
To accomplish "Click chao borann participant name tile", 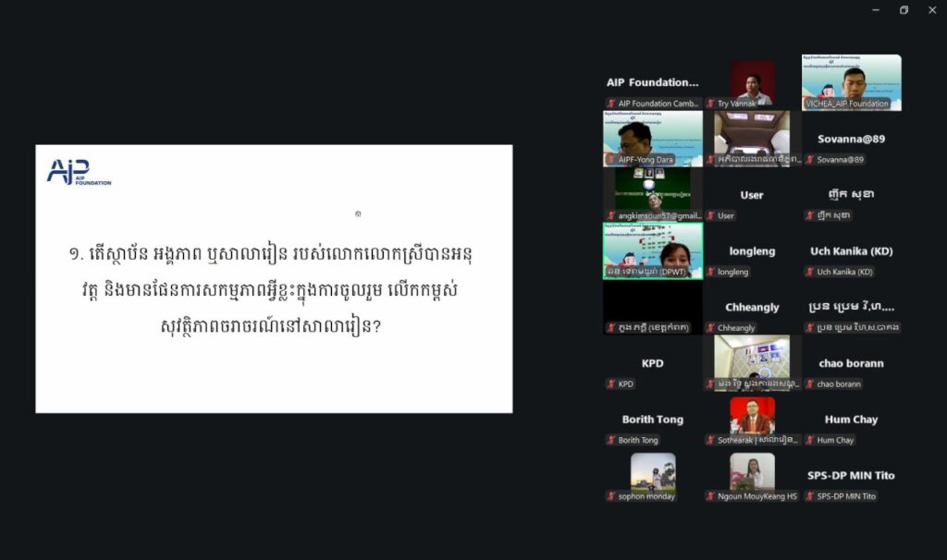I will pos(851,363).
